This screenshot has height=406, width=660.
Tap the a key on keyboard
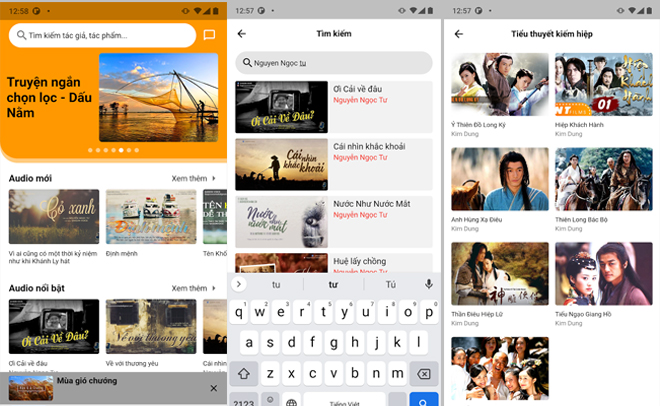point(249,342)
